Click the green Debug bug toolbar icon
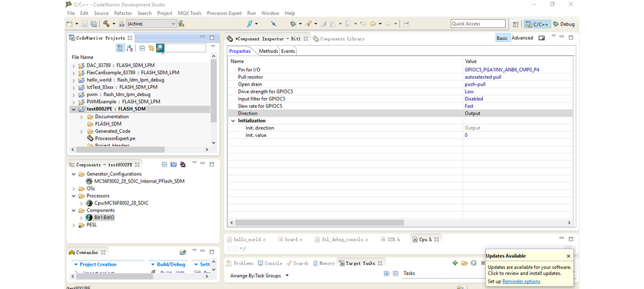This screenshot has width=644, height=289. pyautogui.click(x=293, y=24)
